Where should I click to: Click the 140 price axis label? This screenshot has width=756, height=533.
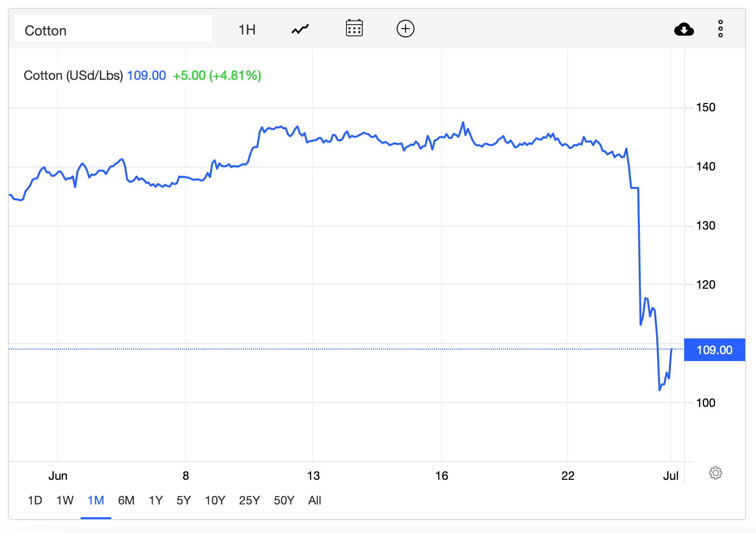pos(706,167)
